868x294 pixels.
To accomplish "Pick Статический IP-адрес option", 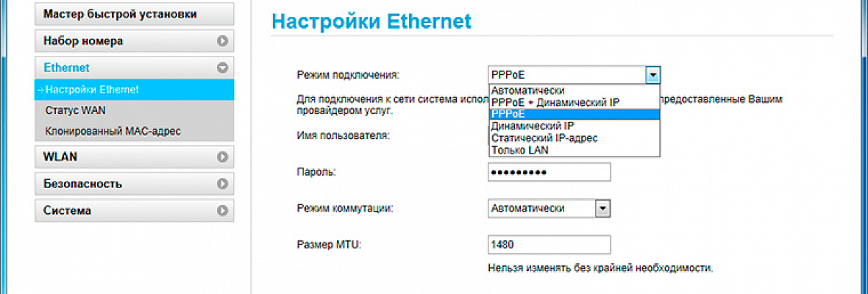I will click(574, 138).
